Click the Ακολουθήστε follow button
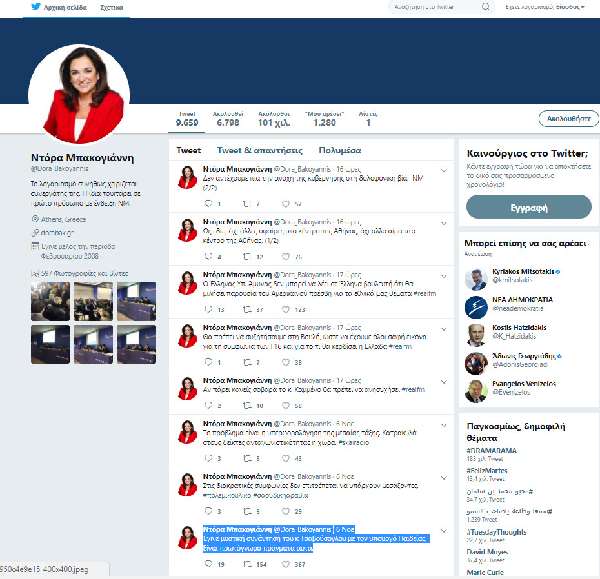Viewport: 600px width, 579px height. pyautogui.click(x=566, y=117)
